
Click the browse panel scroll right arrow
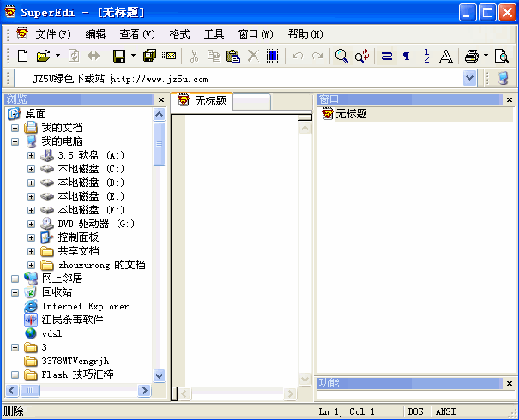point(144,391)
